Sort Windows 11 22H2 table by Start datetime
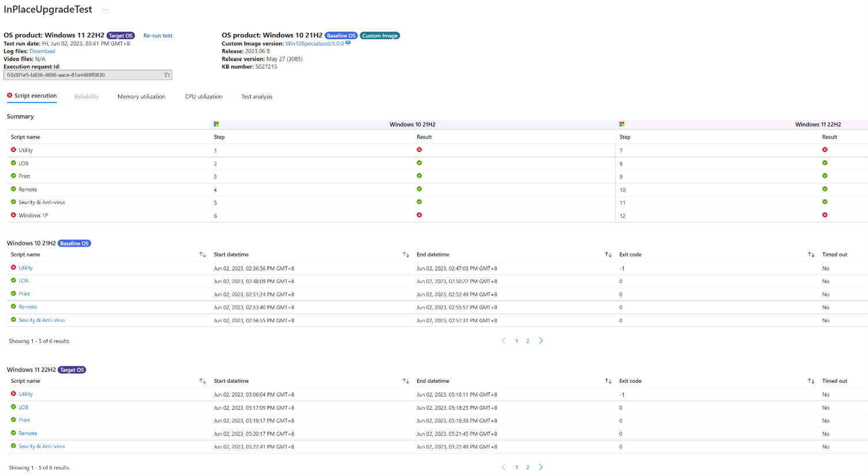The height and width of the screenshot is (475, 868). [x=406, y=381]
